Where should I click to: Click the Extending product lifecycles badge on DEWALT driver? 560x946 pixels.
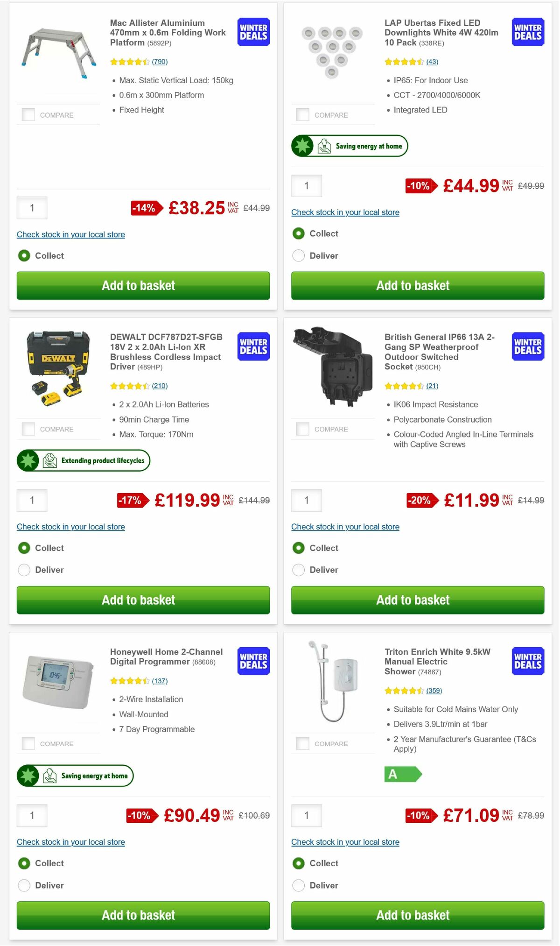[x=83, y=460]
